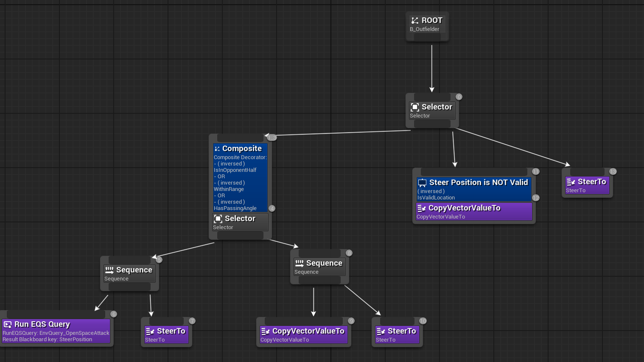Image resolution: width=644 pixels, height=362 pixels.
Task: Click icon of CopyVectorValueTo node numbered 9
Action: click(x=266, y=331)
